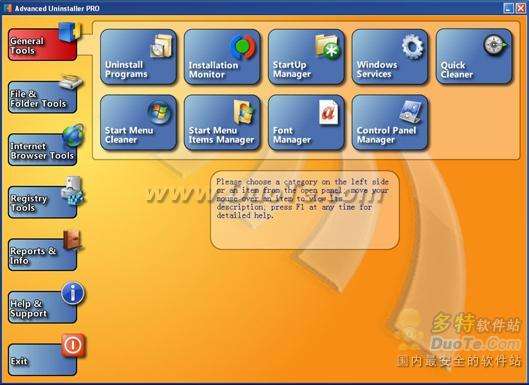Image resolution: width=529 pixels, height=385 pixels.
Task: Launch Installation Monitor
Action: (222, 57)
